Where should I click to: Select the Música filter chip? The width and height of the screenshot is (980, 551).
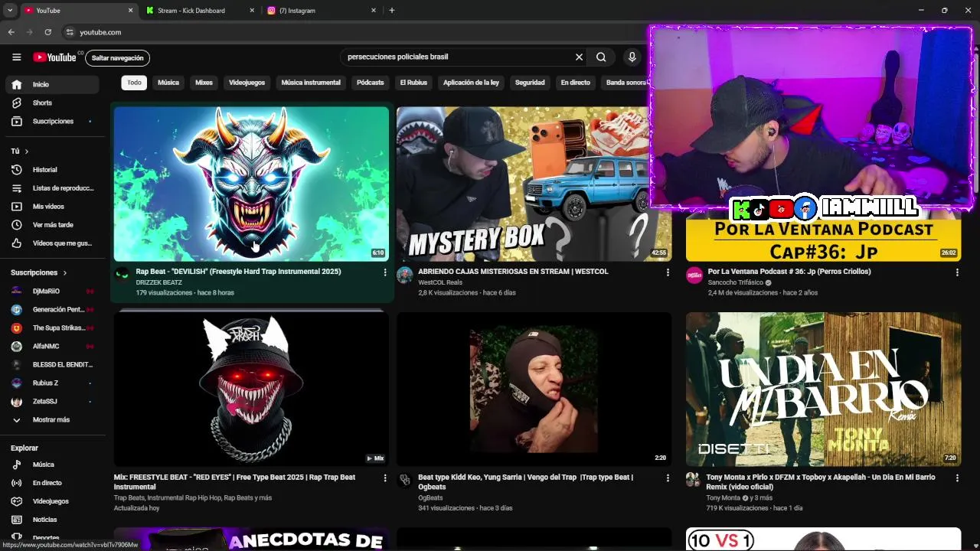pos(168,83)
